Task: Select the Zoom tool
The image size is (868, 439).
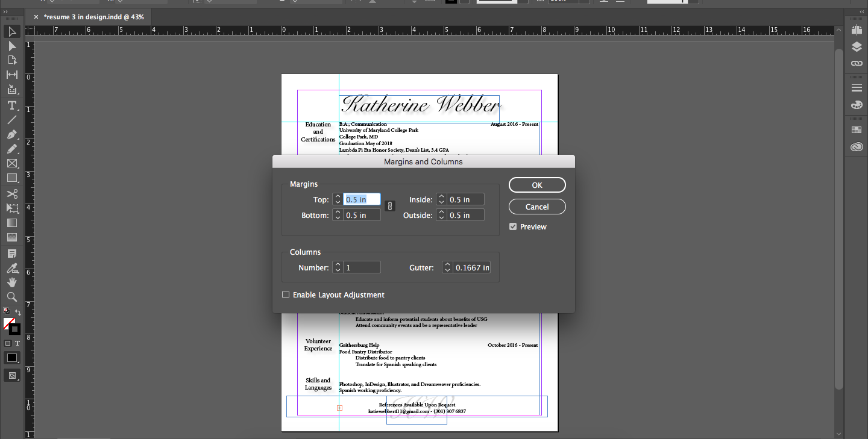Action: coord(11,296)
